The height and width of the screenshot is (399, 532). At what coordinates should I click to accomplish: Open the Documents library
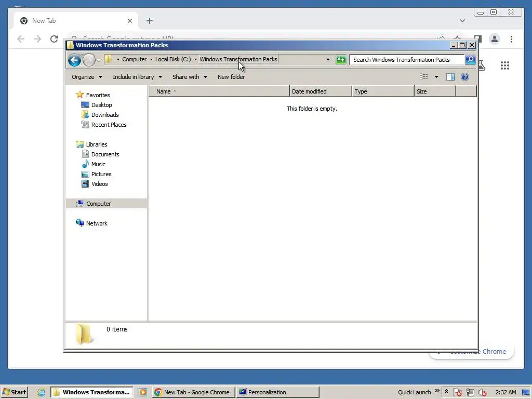(105, 154)
